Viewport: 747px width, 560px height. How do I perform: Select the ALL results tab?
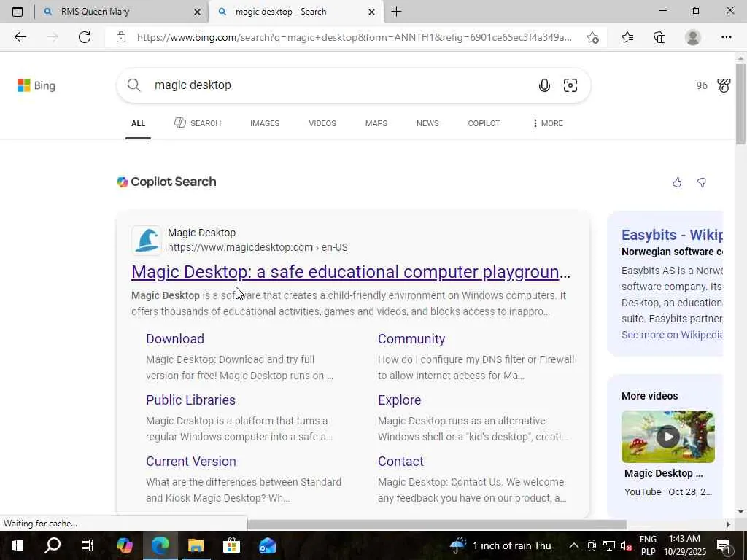click(138, 123)
